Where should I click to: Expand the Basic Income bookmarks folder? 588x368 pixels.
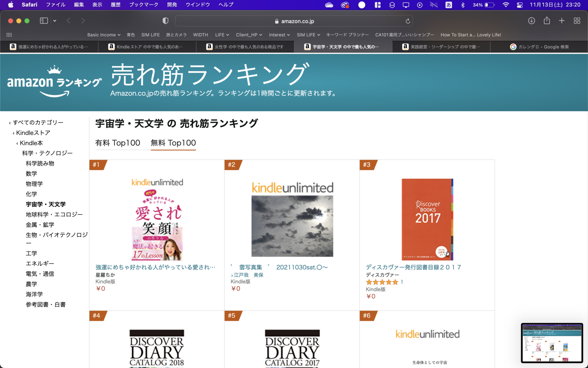104,35
